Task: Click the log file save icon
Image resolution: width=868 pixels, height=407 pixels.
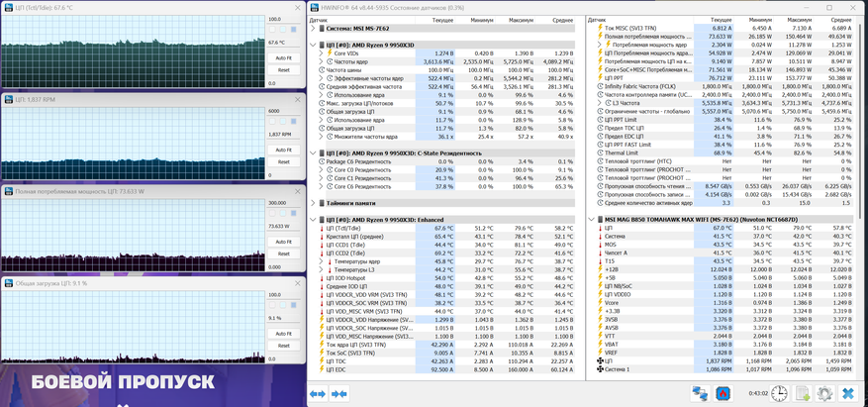Action: click(x=803, y=393)
